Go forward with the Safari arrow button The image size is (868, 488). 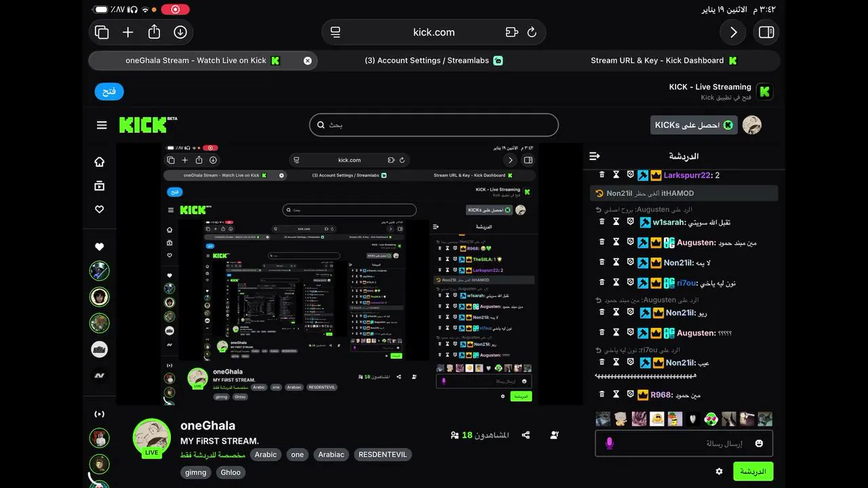click(x=733, y=32)
